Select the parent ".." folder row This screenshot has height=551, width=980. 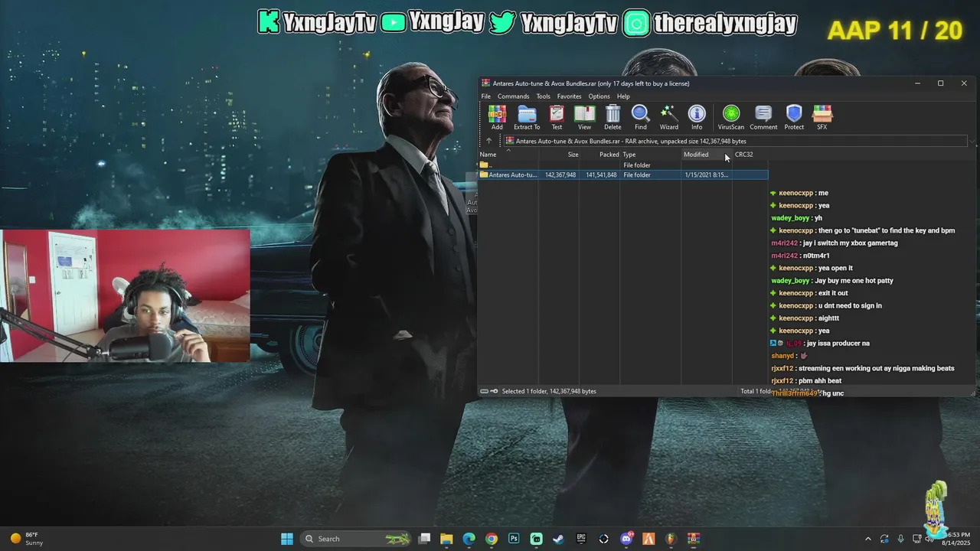(x=623, y=165)
